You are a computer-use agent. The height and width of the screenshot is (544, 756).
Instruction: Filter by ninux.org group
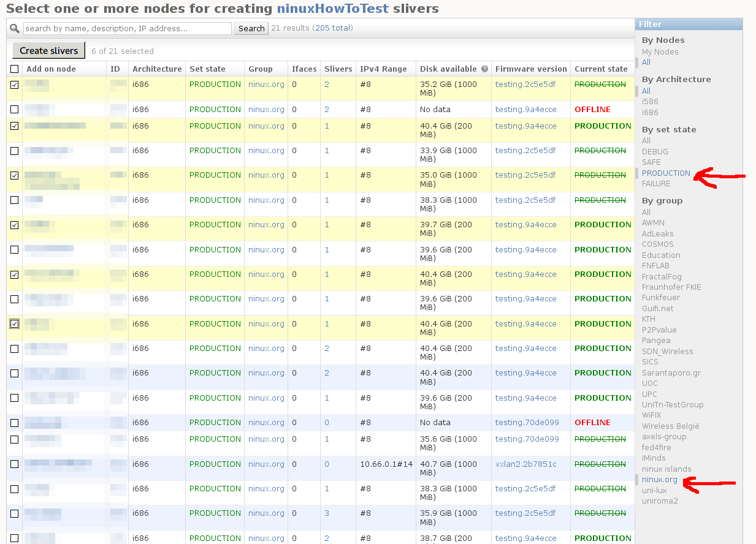coord(659,480)
